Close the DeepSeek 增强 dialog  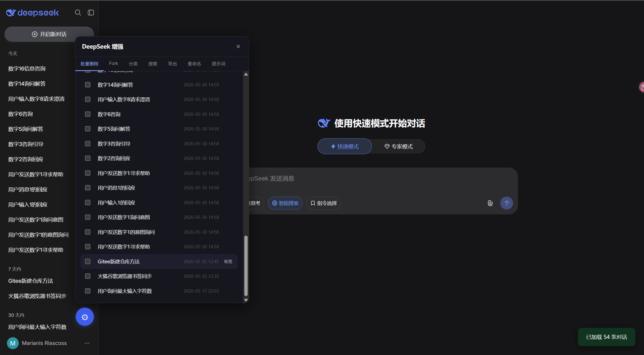238,47
